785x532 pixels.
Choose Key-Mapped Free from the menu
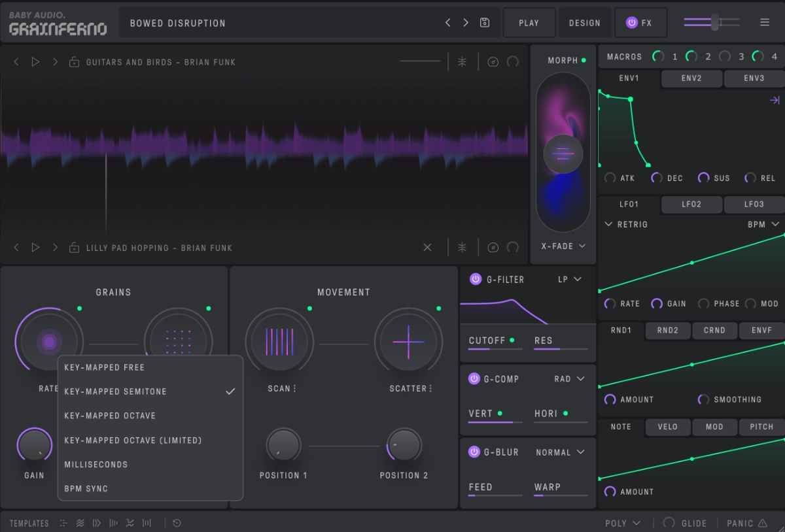coord(150,367)
